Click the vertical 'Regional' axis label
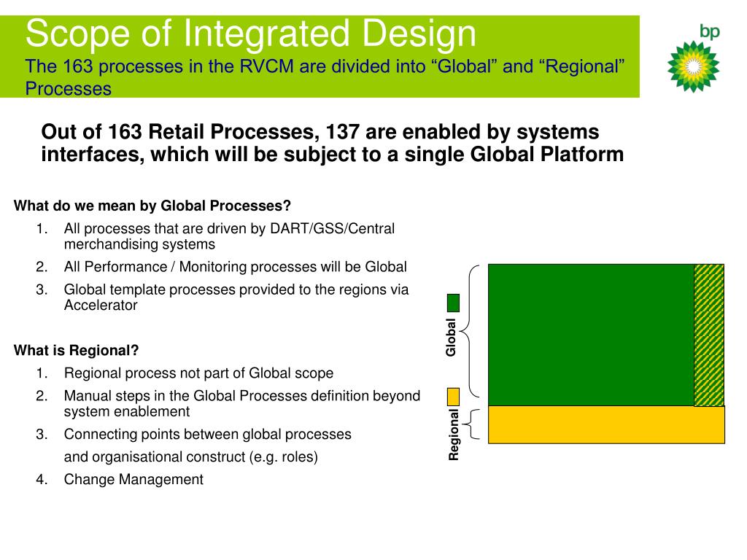This screenshot has height=560, width=747. pyautogui.click(x=454, y=435)
